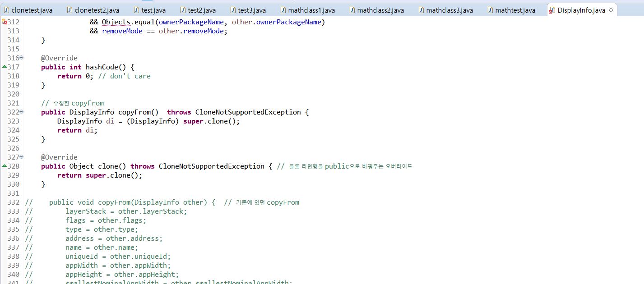Click the error marker beside line 312

click(5, 22)
